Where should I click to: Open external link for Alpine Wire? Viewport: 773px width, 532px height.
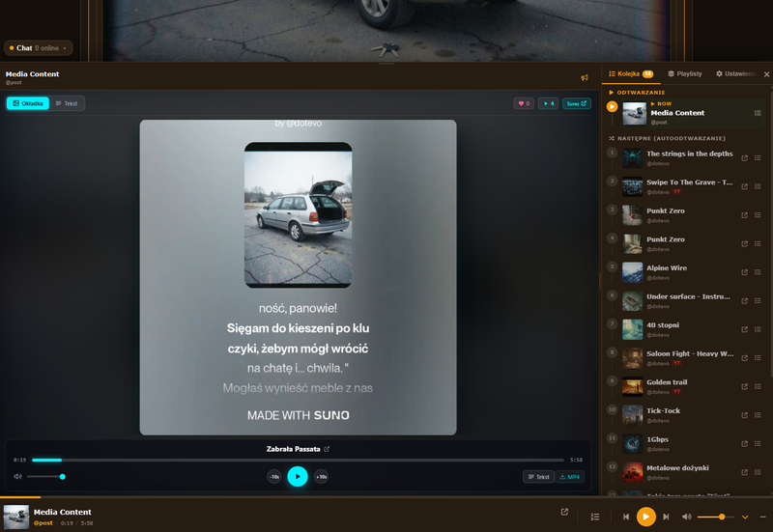click(x=744, y=272)
